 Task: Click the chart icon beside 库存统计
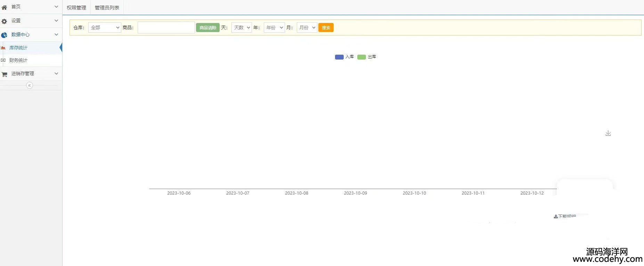(x=3, y=48)
